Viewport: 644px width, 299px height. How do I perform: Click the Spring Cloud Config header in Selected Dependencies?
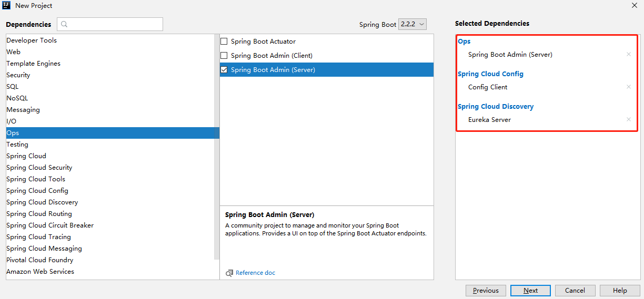click(490, 74)
